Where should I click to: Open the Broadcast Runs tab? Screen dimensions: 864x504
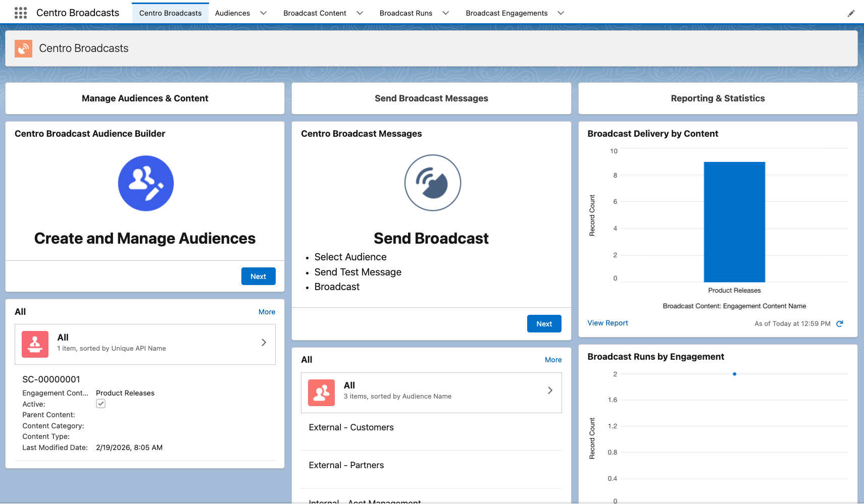[x=405, y=13]
